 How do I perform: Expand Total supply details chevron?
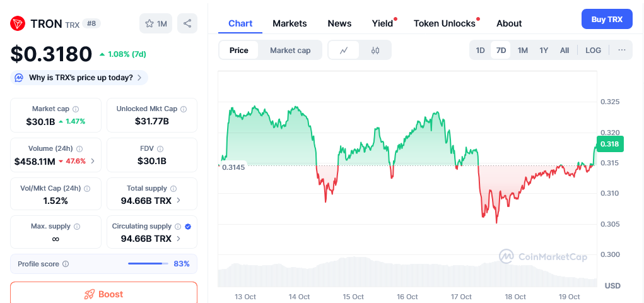click(x=179, y=201)
